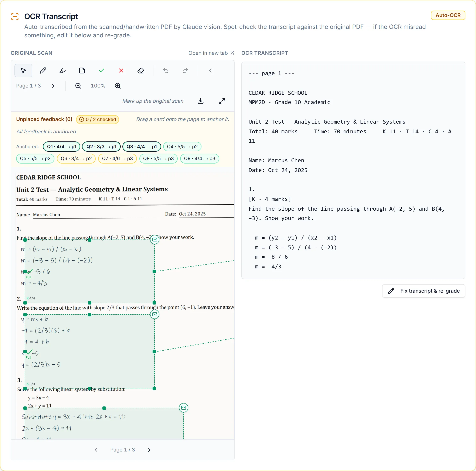
Task: Click the 'Full' label under Q1 check
Action: click(28, 277)
